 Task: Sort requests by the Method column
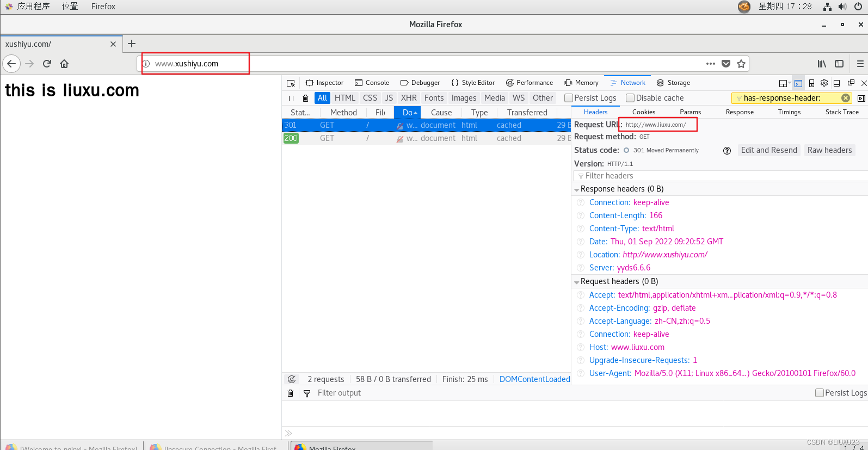pyautogui.click(x=343, y=113)
